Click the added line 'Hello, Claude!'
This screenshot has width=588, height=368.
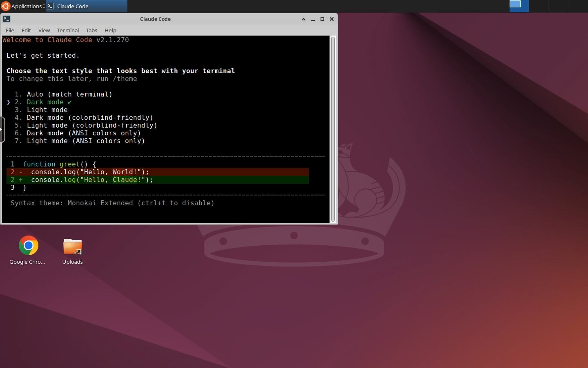click(x=158, y=180)
